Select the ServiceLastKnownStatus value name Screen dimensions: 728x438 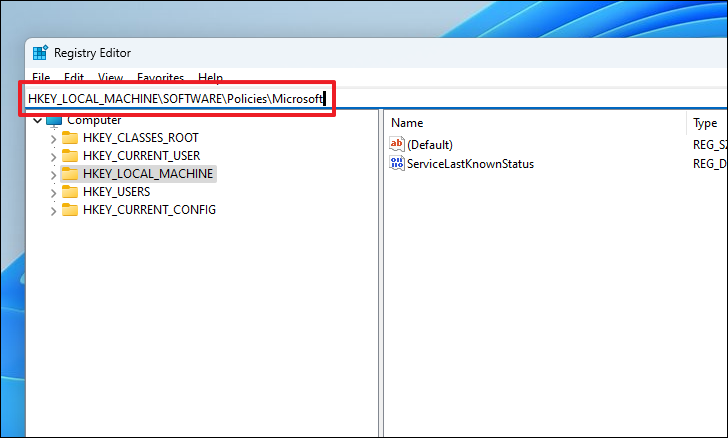(x=470, y=164)
